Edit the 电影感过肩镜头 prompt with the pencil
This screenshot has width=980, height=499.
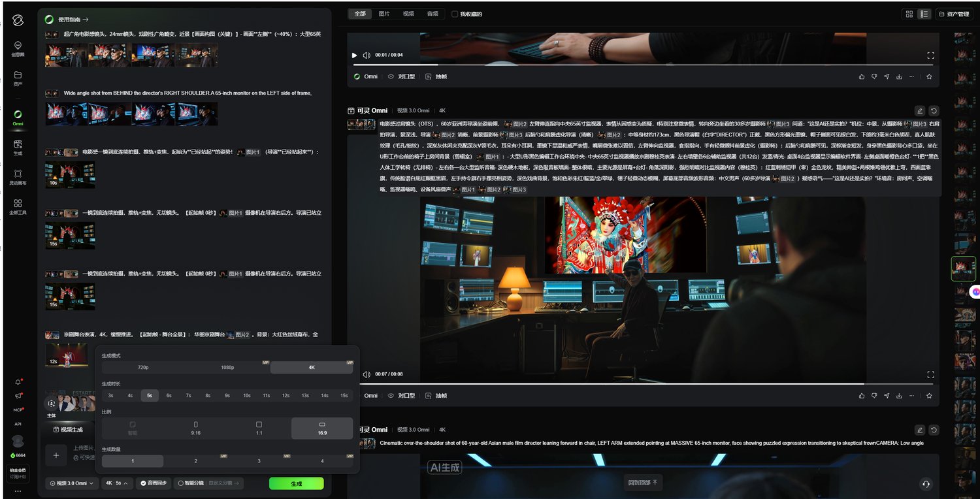point(920,111)
